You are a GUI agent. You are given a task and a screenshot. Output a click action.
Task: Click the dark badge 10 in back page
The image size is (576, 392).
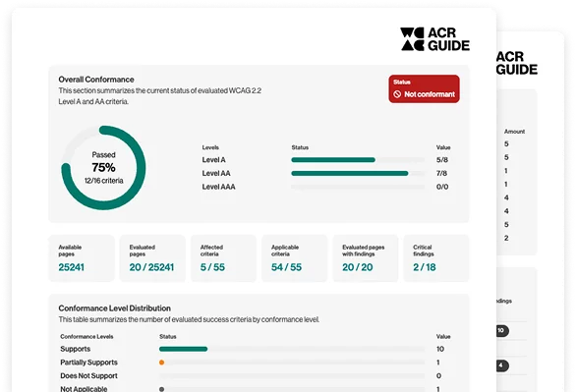502,331
